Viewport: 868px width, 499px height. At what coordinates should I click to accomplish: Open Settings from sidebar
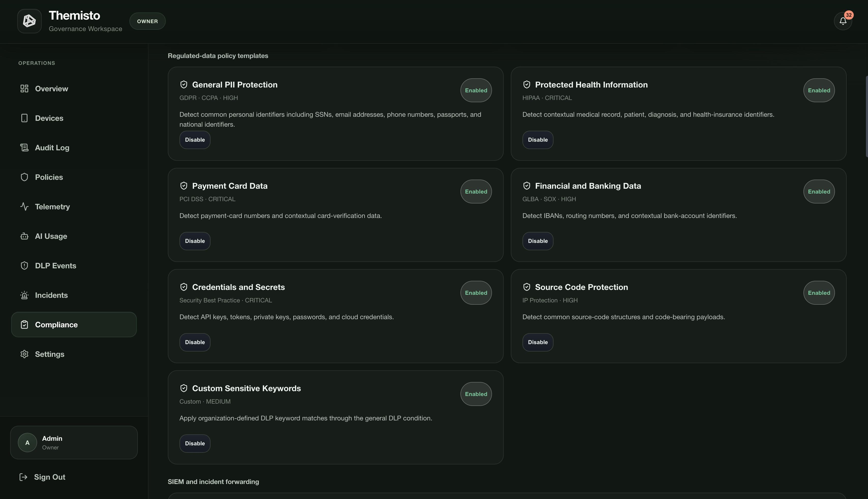(x=74, y=354)
